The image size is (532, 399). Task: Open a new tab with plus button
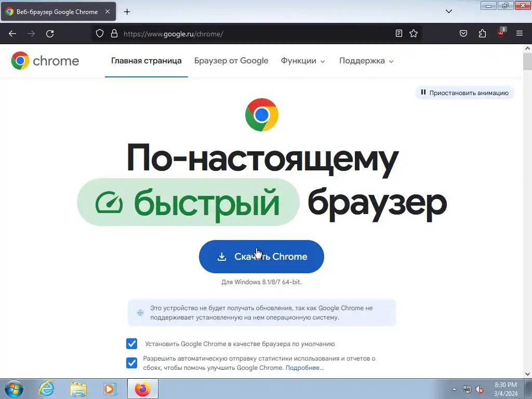pyautogui.click(x=127, y=12)
